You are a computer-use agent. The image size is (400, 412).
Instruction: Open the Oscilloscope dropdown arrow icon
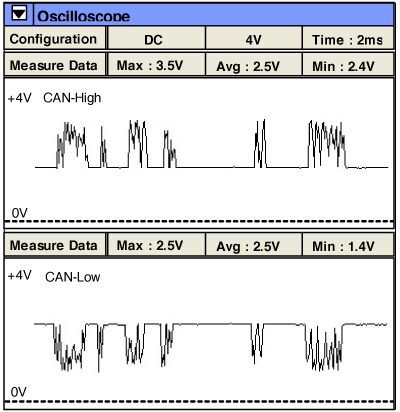(19, 14)
